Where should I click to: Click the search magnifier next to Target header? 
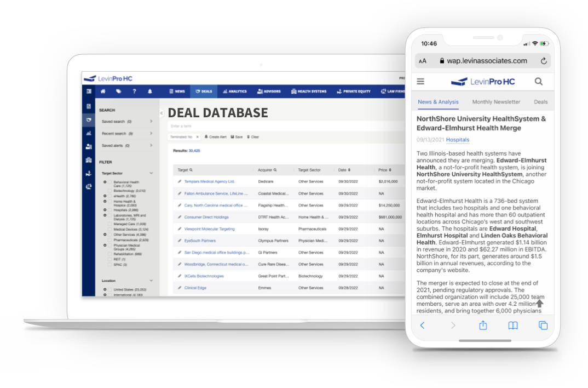(191, 170)
